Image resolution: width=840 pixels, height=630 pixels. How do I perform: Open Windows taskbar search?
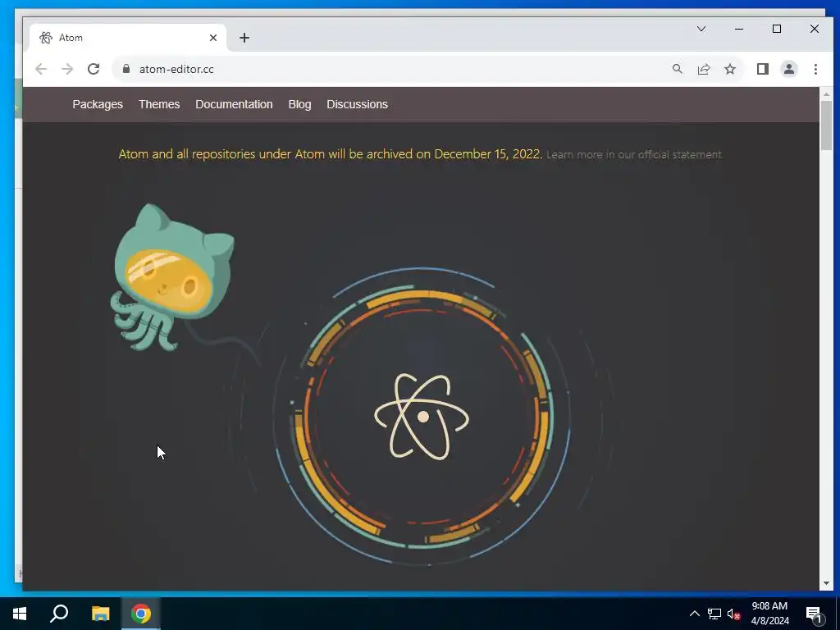point(59,614)
